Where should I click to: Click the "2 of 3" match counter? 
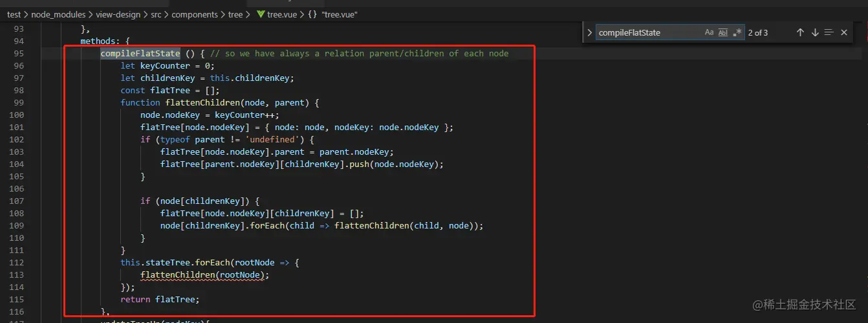click(x=757, y=32)
